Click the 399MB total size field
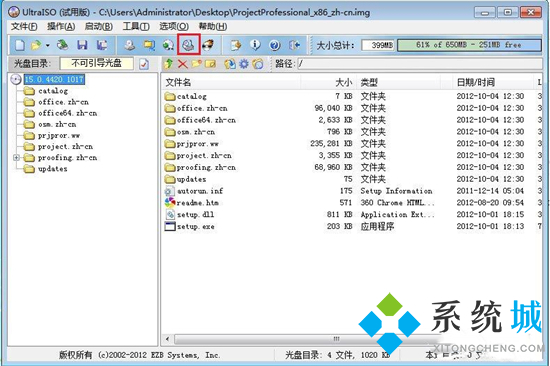 pyautogui.click(x=378, y=45)
